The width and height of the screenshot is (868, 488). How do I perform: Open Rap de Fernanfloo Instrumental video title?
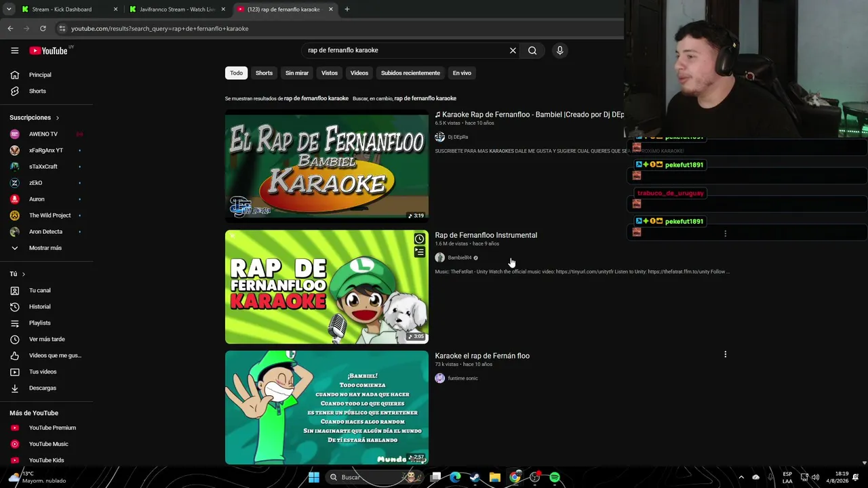[x=486, y=235]
